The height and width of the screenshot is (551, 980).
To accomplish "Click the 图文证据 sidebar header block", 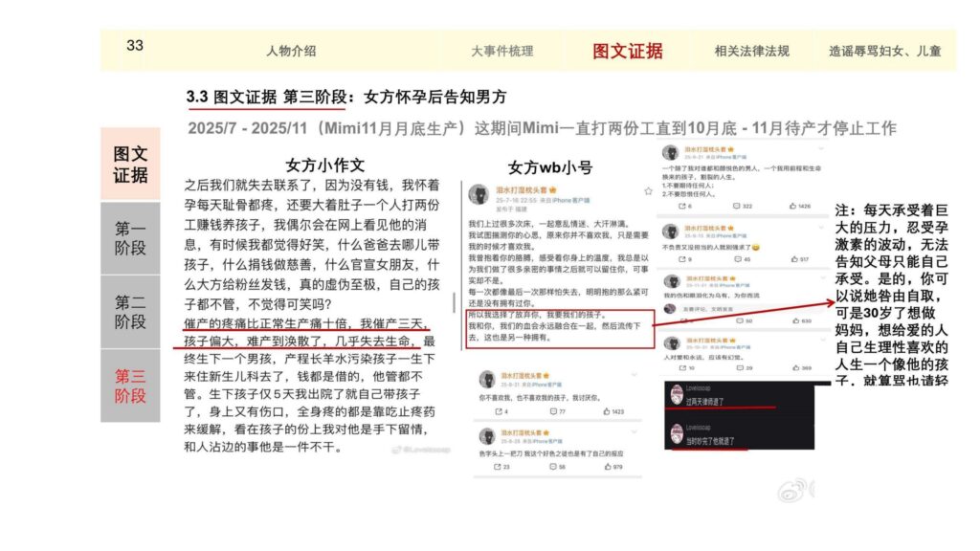I will click(x=130, y=165).
